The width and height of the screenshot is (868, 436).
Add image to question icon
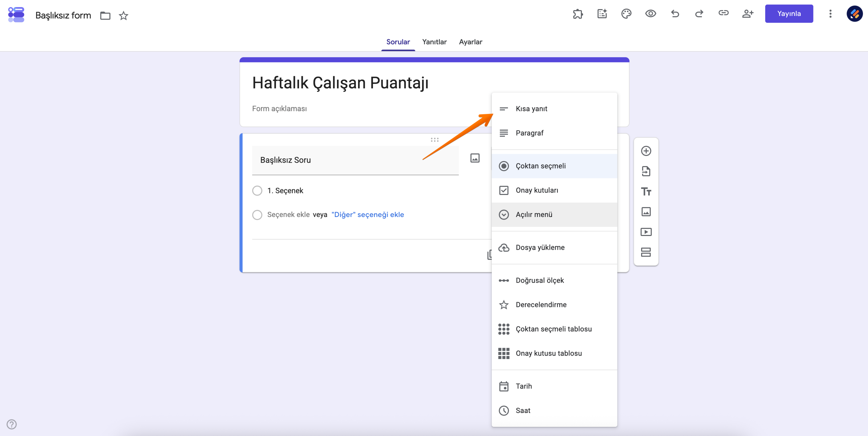point(475,158)
